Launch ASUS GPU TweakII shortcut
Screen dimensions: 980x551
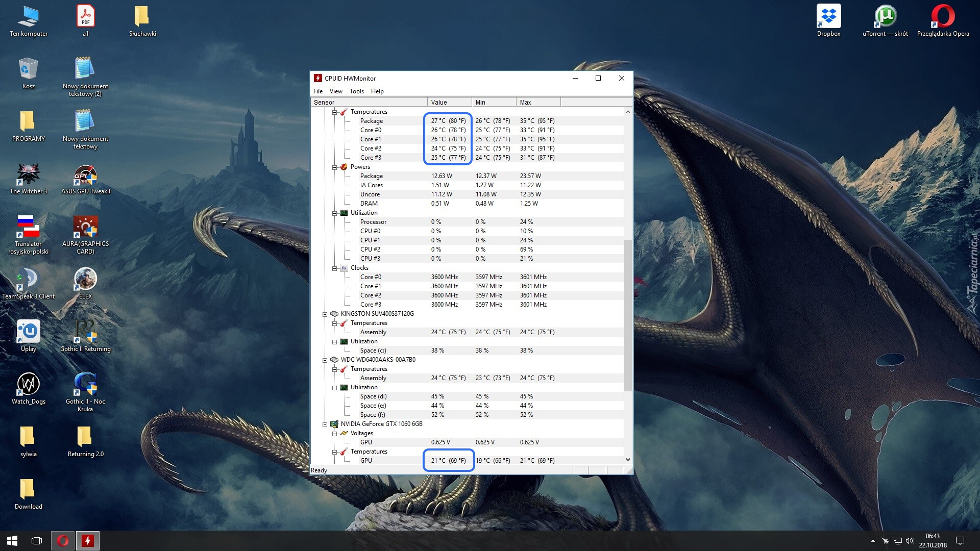[x=85, y=176]
